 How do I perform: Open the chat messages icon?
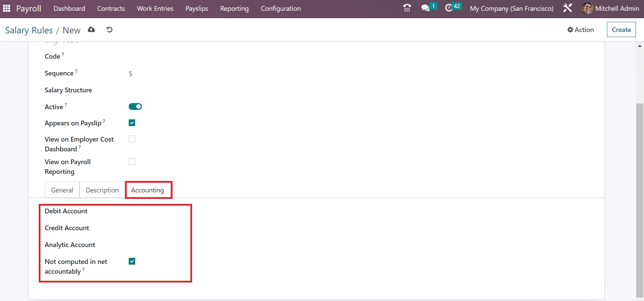(426, 8)
